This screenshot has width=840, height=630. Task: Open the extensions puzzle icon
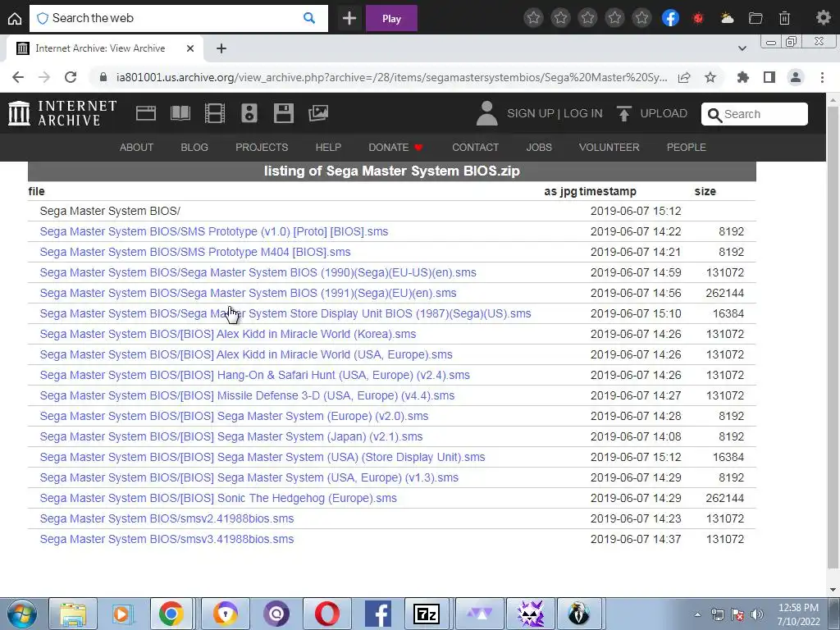(743, 77)
